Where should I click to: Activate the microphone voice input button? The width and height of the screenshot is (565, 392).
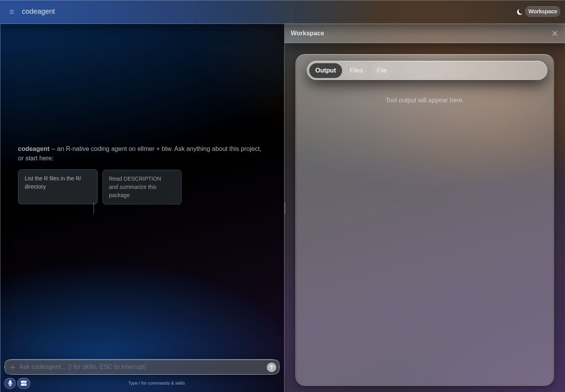pyautogui.click(x=10, y=383)
